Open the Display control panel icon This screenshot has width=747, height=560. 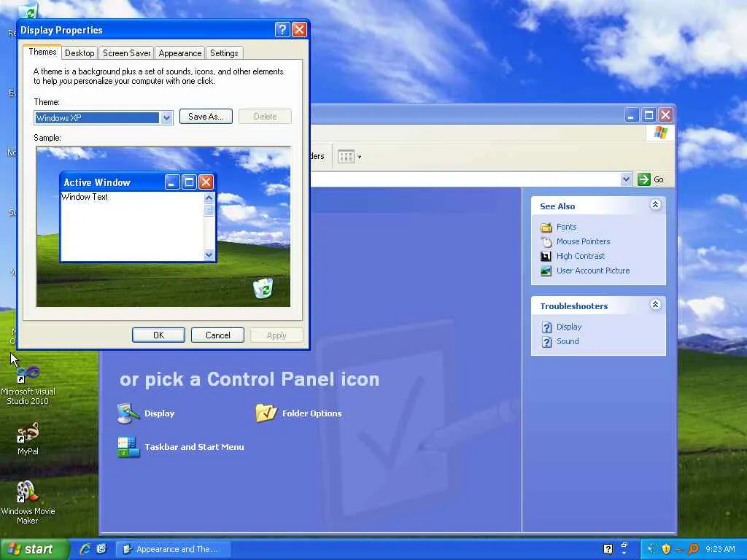[x=128, y=413]
